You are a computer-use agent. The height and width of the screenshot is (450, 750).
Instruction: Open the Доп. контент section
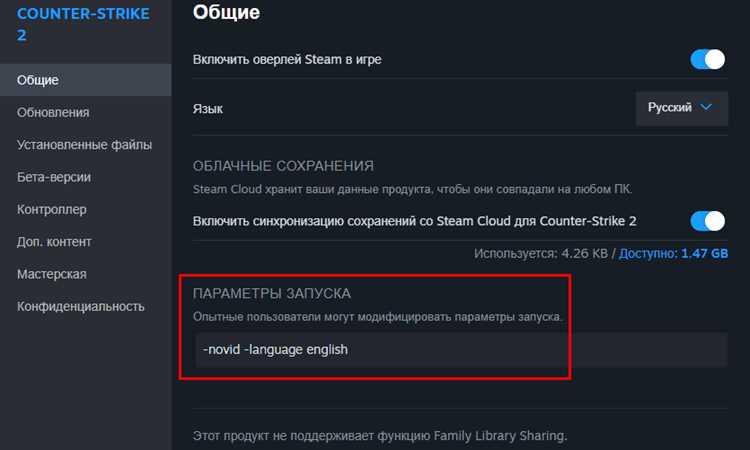pos(54,242)
